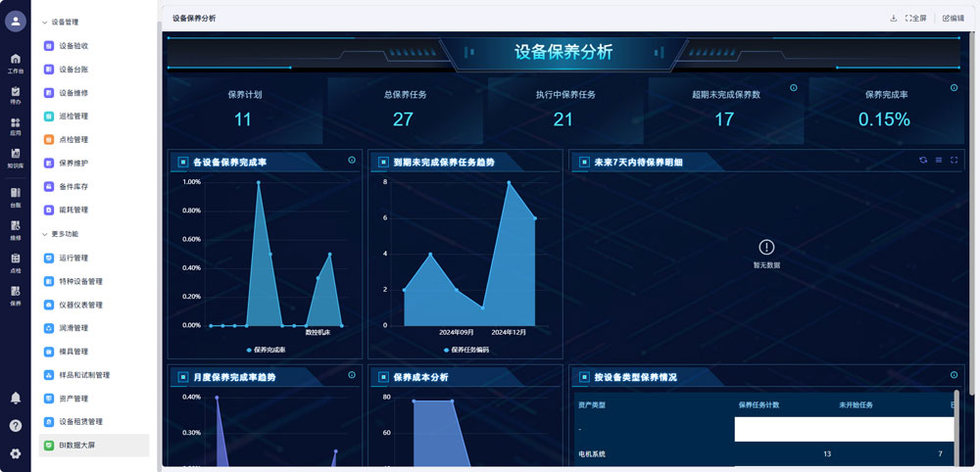Maximize the 未来7天内待保养明细 panel
980x472 pixels.
click(954, 161)
